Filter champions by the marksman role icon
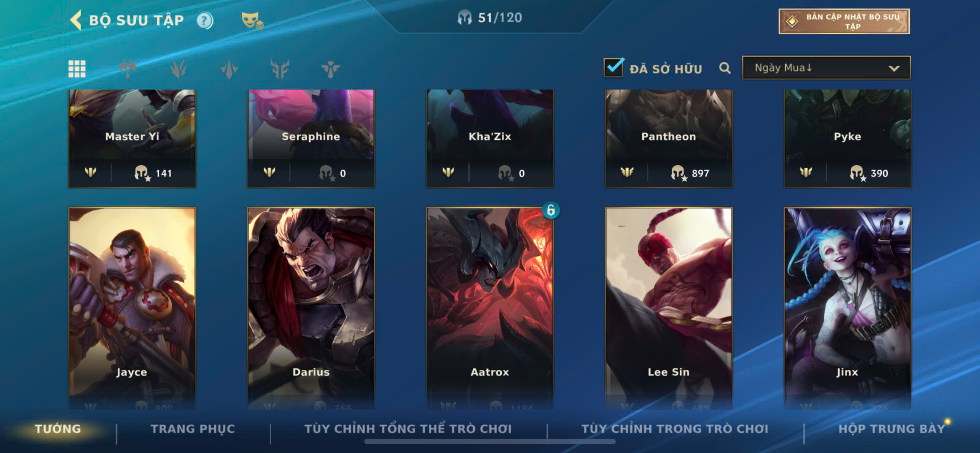The image size is (980, 453). pos(280,69)
